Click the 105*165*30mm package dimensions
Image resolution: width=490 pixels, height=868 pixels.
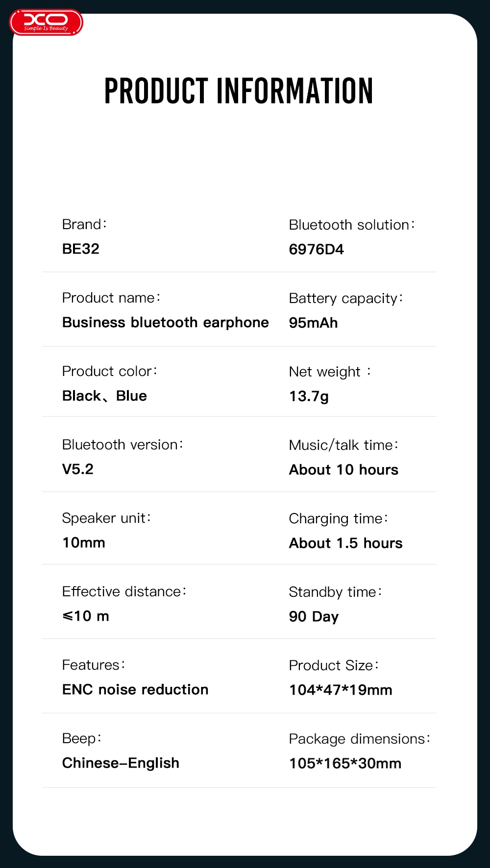coord(345,763)
